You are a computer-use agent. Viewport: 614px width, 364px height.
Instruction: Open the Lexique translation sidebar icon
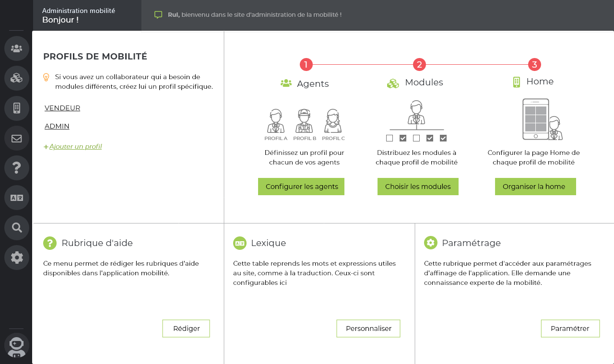17,198
